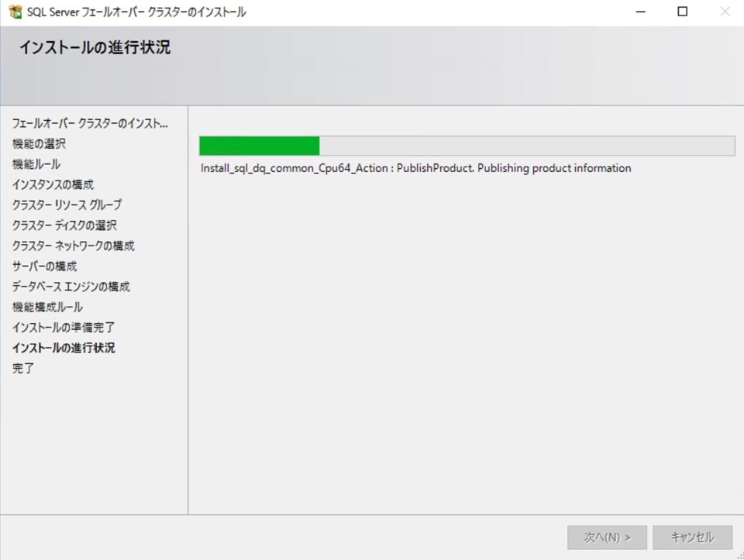744x560 pixels.
Task: Minimize the SQL Server setup window
Action: tap(641, 12)
